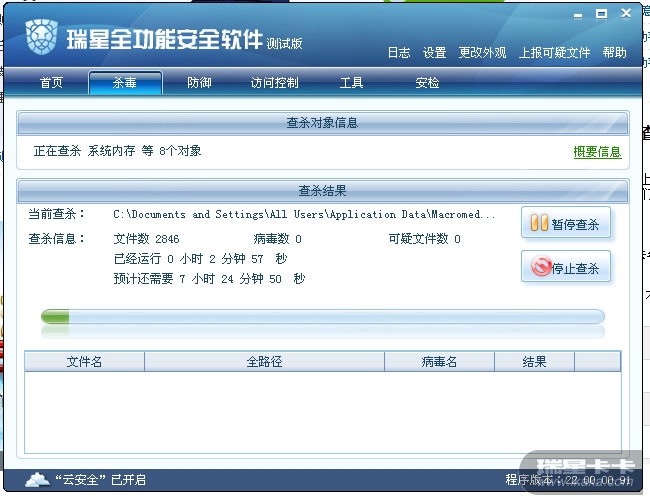Minimize the Rising window

(578, 15)
